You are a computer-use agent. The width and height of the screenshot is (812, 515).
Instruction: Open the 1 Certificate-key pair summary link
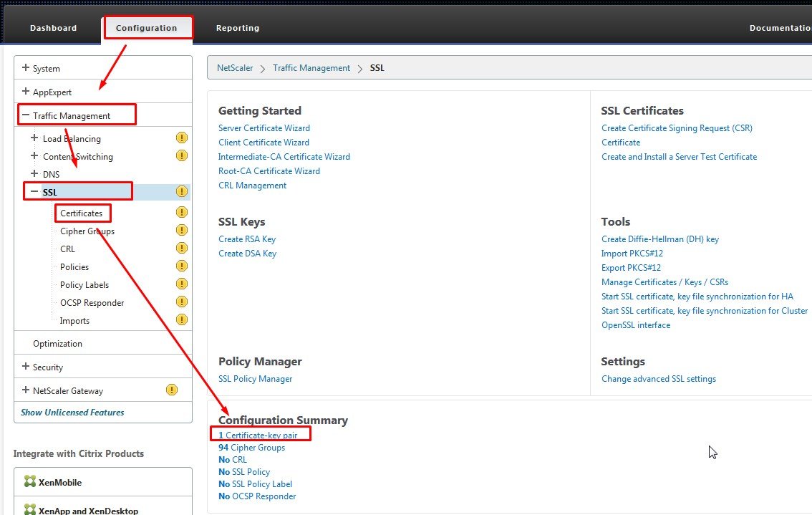258,435
